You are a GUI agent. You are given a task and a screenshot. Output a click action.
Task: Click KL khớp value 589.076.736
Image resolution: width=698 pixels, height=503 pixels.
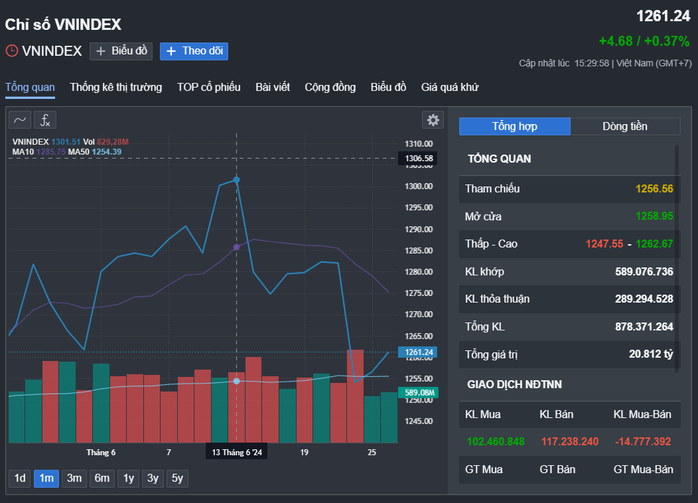click(644, 272)
